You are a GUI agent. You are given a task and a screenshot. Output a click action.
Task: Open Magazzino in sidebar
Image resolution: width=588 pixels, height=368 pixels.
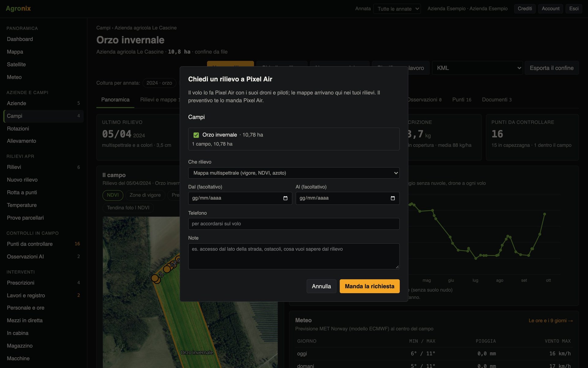[43, 346]
